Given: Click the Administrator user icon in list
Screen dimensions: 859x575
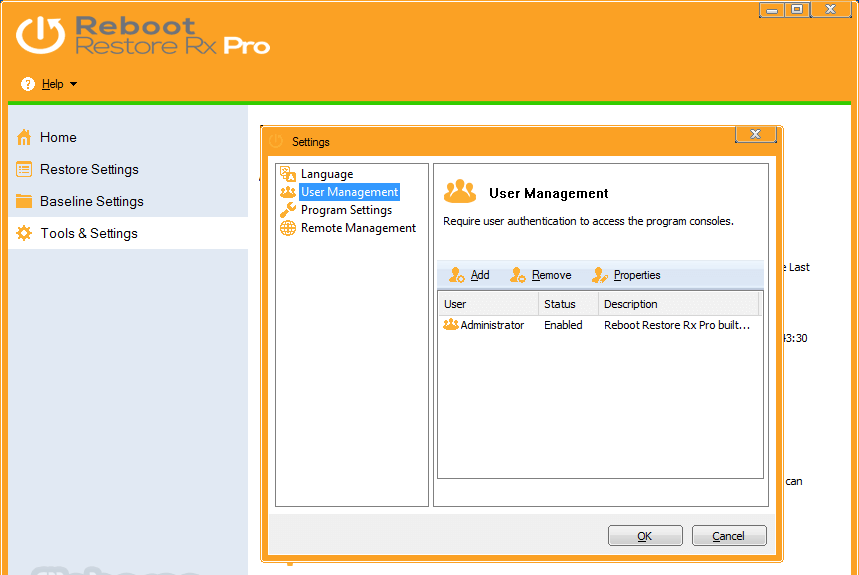Looking at the screenshot, I should coord(450,325).
